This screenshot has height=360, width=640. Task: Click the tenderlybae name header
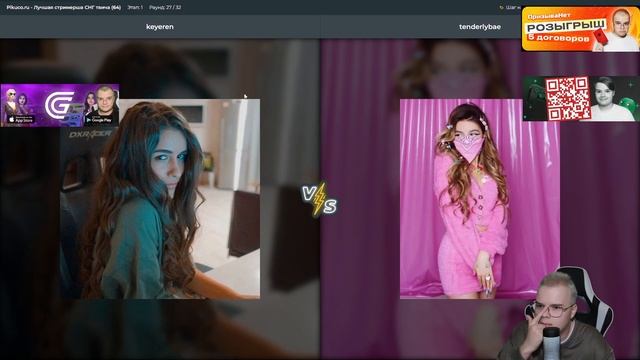(480, 27)
